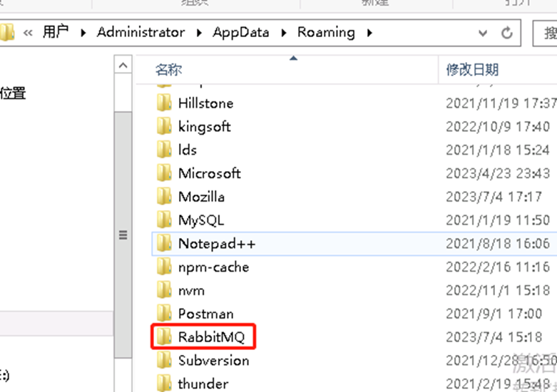Open the Hillstone folder icon
The width and height of the screenshot is (557, 392).
click(165, 103)
